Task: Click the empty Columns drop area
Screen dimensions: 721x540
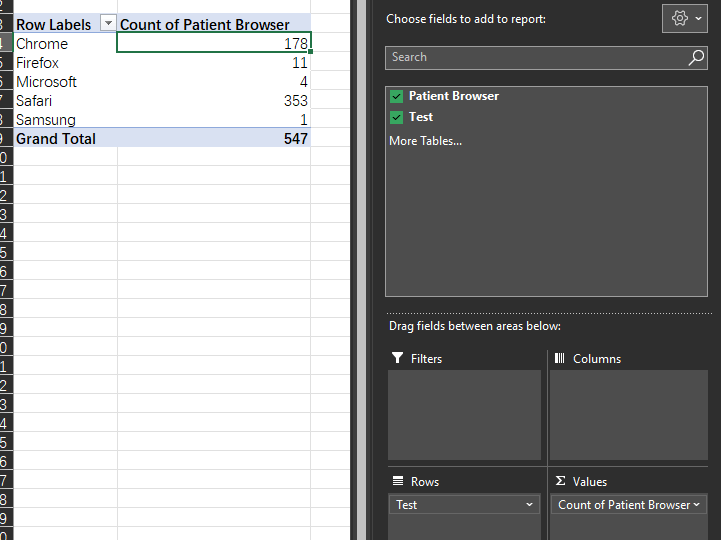Action: 629,415
